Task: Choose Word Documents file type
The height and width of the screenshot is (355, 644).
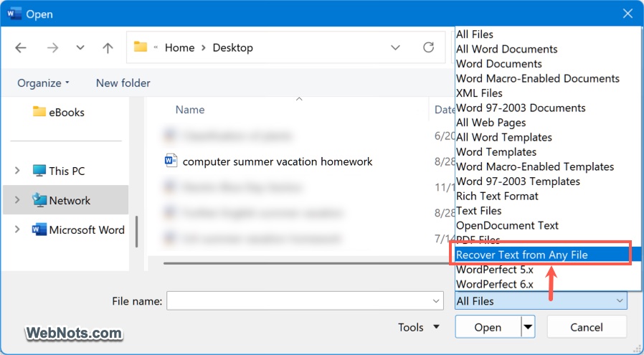Action: pos(499,64)
